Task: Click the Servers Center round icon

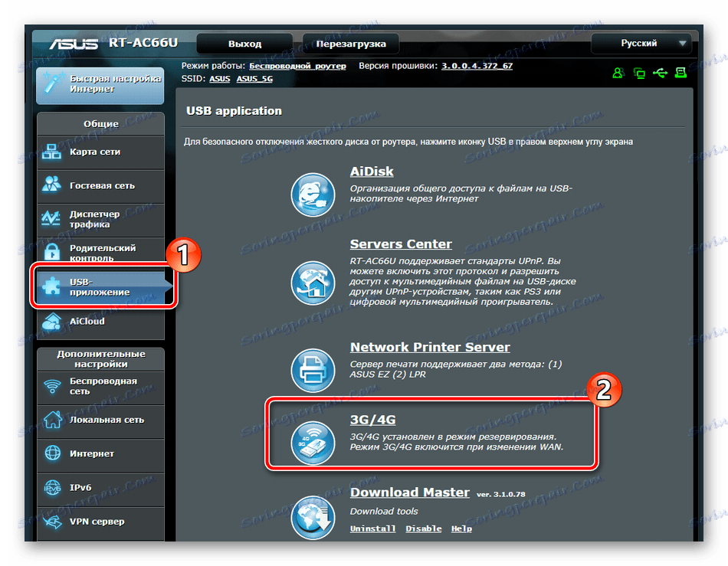Action: pyautogui.click(x=313, y=283)
